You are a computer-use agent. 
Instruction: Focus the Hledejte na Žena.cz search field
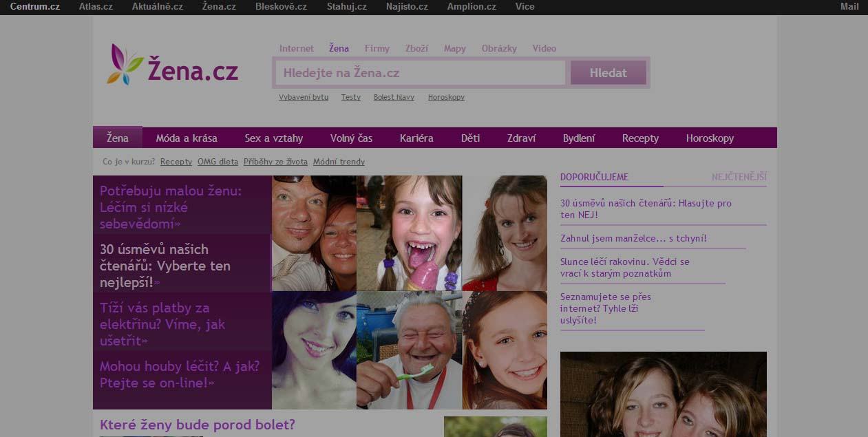[420, 73]
